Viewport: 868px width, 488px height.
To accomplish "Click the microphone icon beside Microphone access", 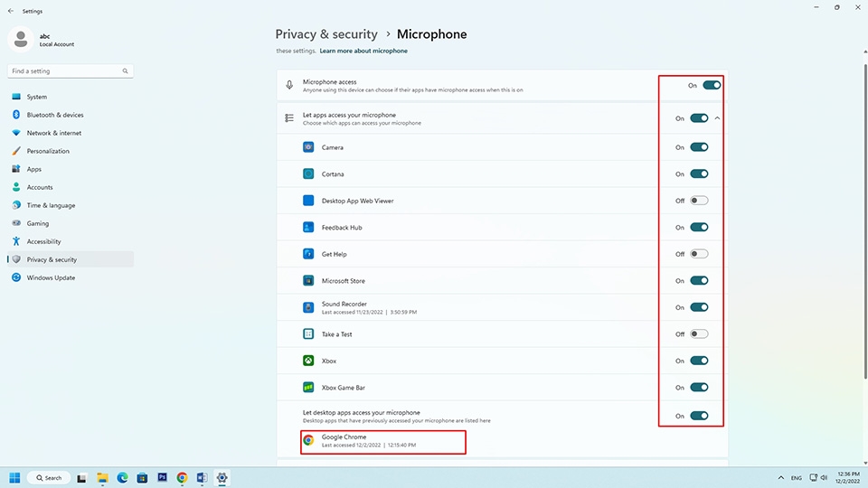I will (289, 85).
